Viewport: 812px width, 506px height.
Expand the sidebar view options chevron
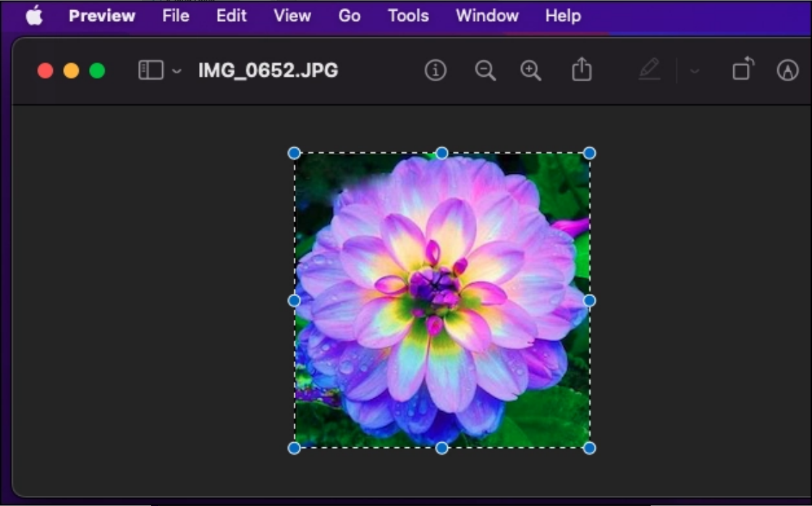coord(177,71)
